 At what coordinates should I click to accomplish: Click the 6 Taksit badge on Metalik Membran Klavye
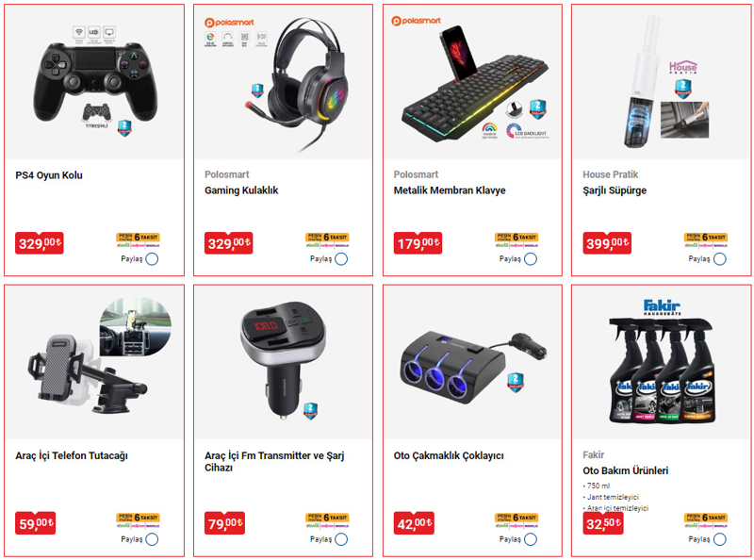click(x=516, y=238)
